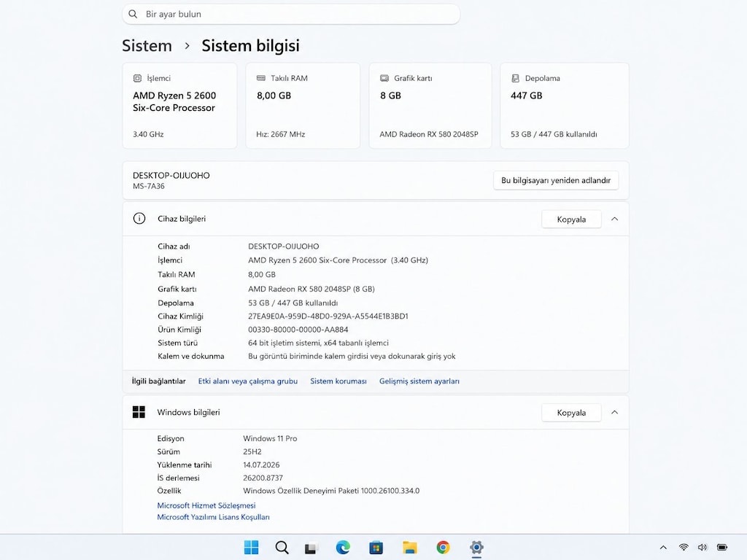The height and width of the screenshot is (560, 747).
Task: Open 'Microsoft Hizmet Sözleşmesi' link
Action: point(206,505)
